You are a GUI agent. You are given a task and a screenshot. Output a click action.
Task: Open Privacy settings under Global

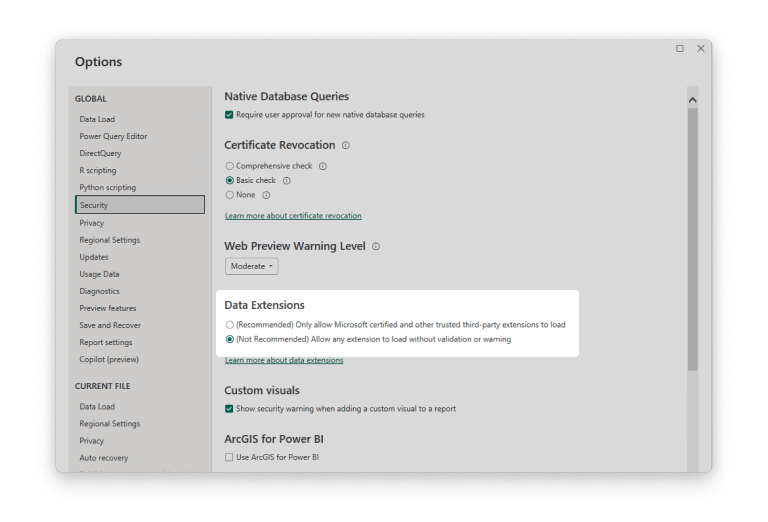point(92,223)
